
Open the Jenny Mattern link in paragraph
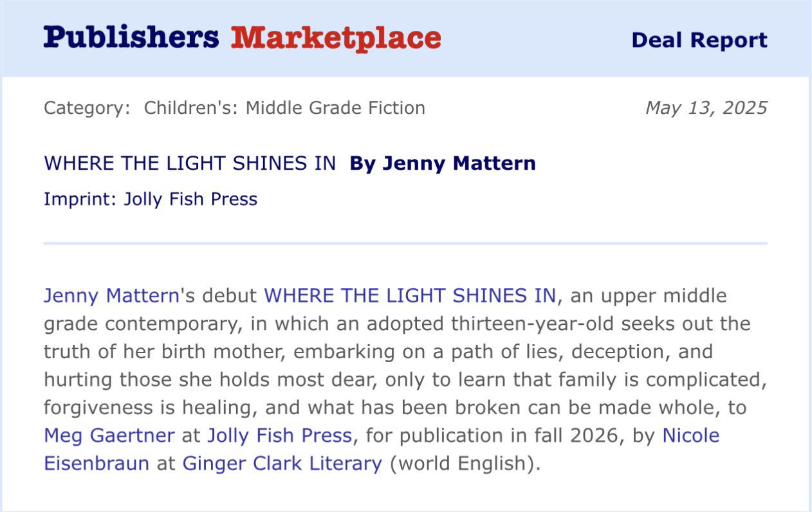[x=111, y=296]
